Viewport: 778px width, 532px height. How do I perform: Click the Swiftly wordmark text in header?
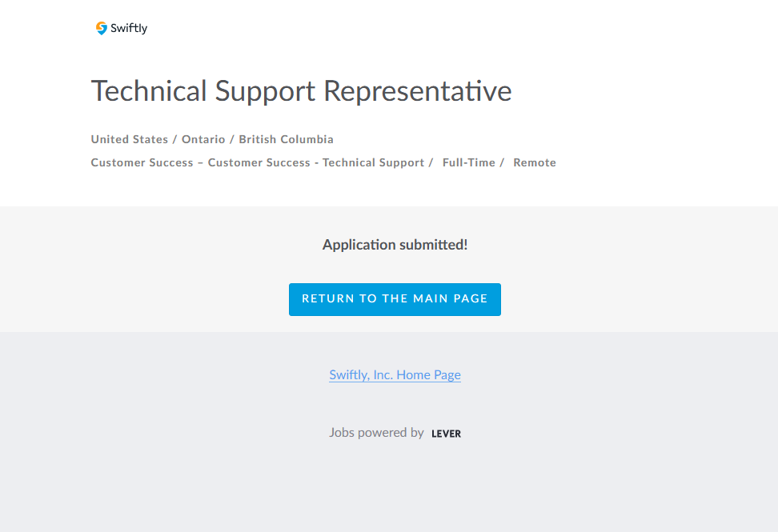pos(129,28)
